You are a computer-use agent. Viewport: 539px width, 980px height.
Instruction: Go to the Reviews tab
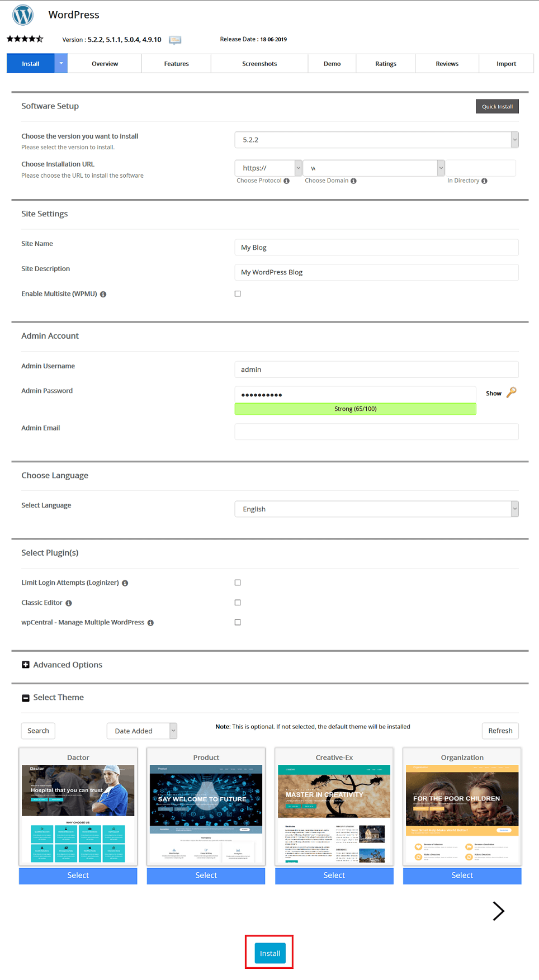pyautogui.click(x=447, y=64)
